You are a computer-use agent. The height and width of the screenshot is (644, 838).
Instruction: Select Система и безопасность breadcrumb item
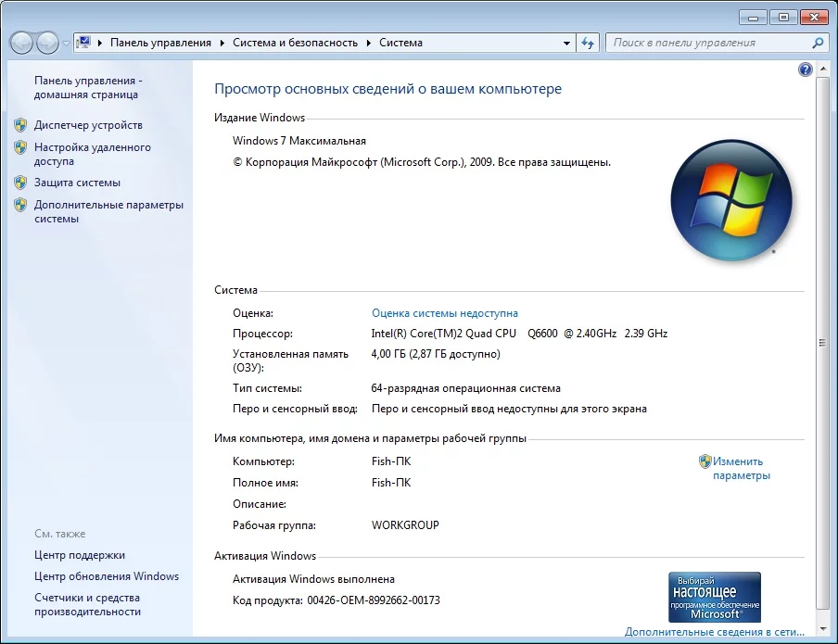[x=295, y=43]
